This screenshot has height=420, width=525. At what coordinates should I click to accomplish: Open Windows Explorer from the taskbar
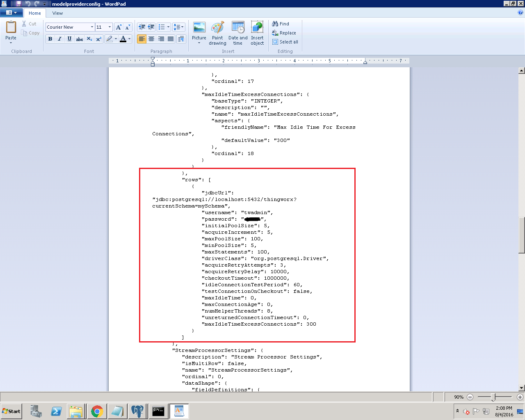[76, 411]
